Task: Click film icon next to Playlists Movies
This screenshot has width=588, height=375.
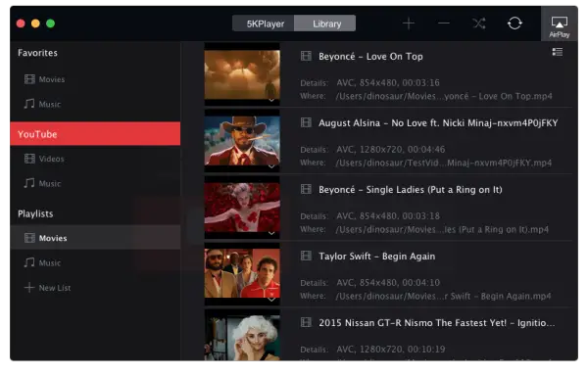Action: click(29, 238)
